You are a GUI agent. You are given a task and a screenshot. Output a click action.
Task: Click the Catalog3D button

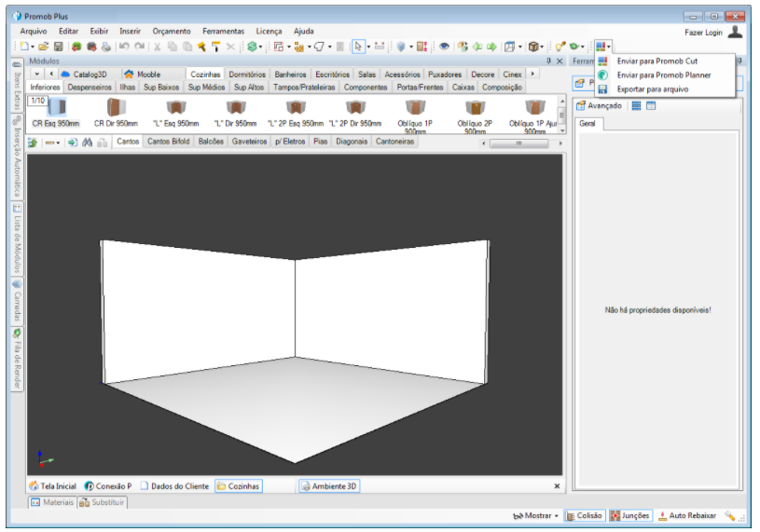click(84, 75)
